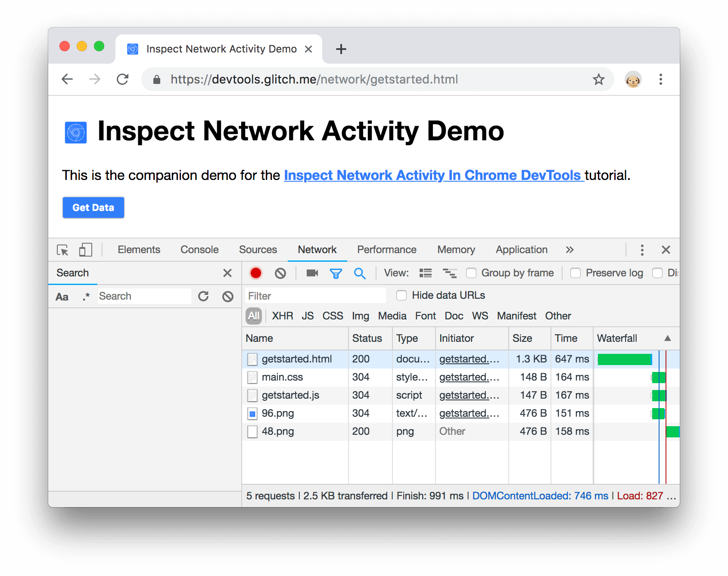Bookmark page with the star icon
The height and width of the screenshot is (576, 728).
click(x=598, y=79)
